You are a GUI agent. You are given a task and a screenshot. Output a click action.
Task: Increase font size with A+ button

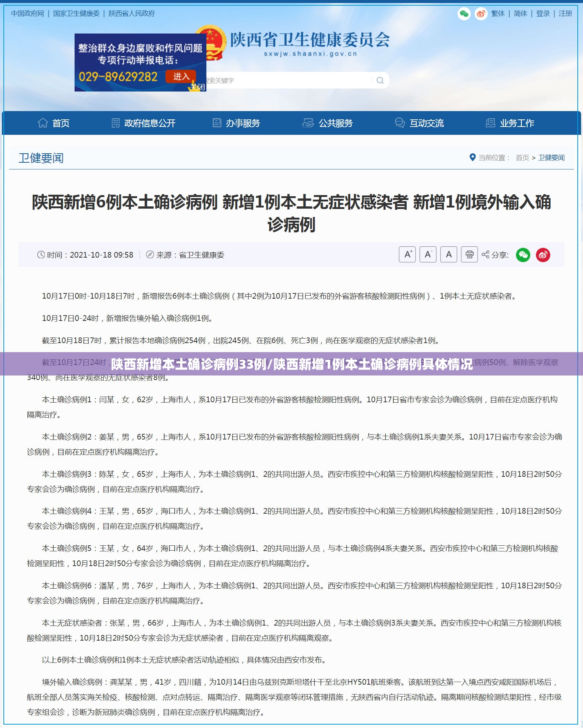tap(407, 255)
